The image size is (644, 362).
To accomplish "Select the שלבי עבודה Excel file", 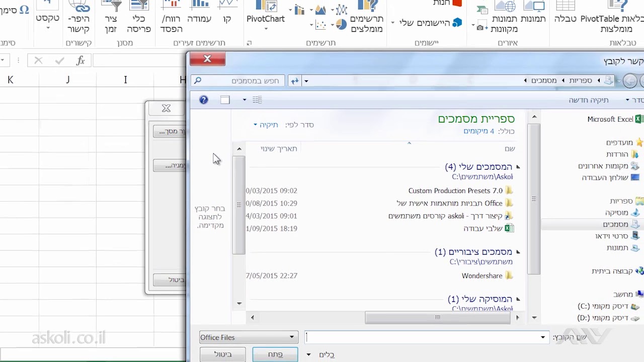I will coord(489,228).
